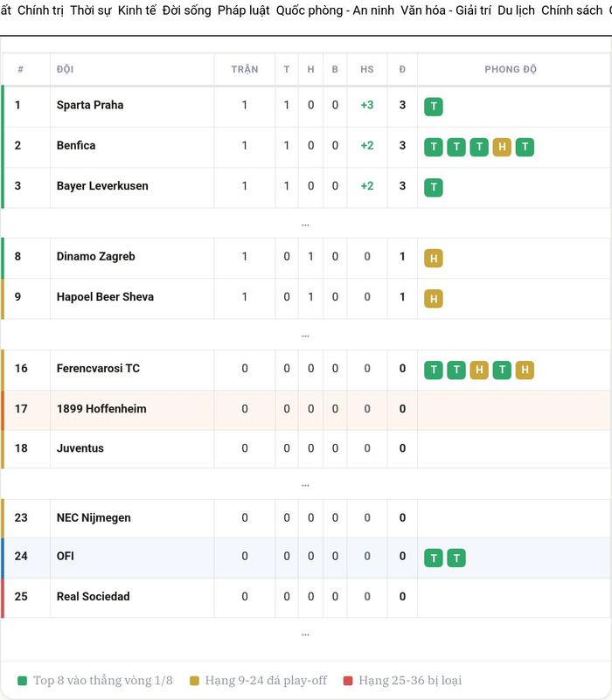This screenshot has height=700, width=612.
Task: Open the Du lịch section
Action: [x=516, y=10]
